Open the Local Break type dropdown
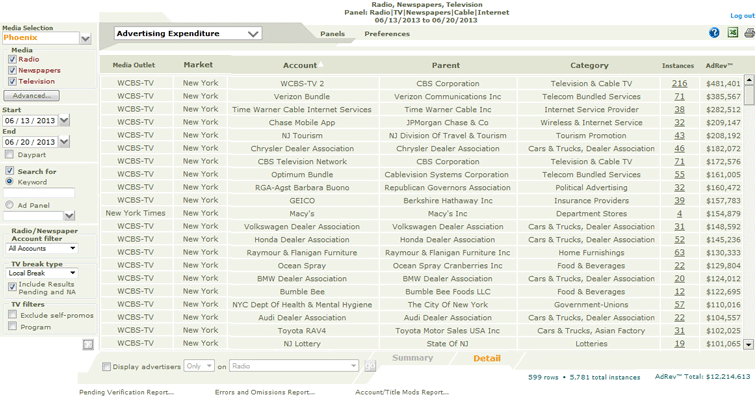Viewport: 756px width, 398px height. coord(42,273)
